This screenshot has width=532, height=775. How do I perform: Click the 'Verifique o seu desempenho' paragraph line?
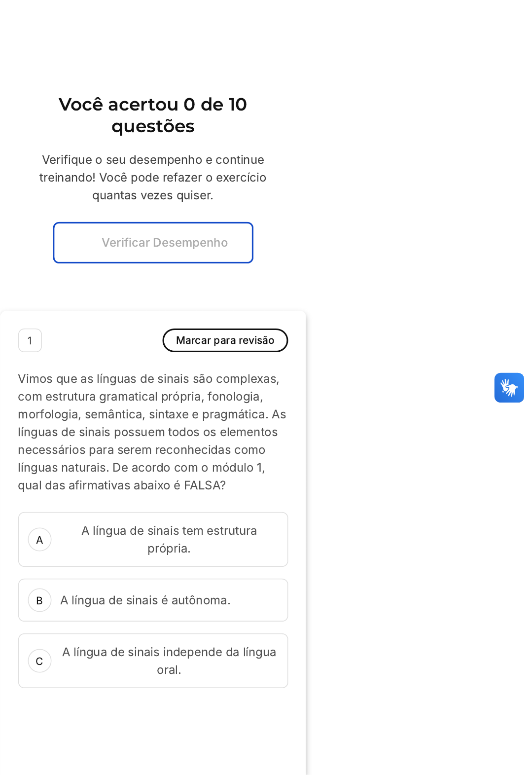coord(153,160)
